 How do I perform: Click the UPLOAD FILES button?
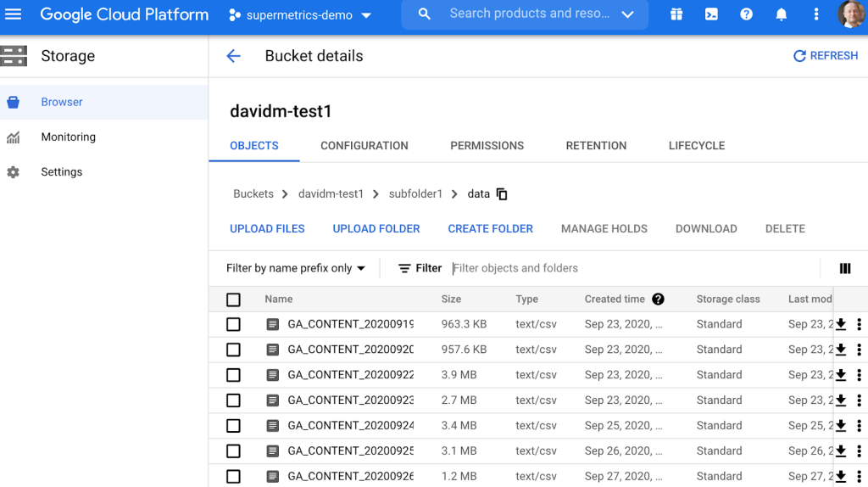coord(267,229)
